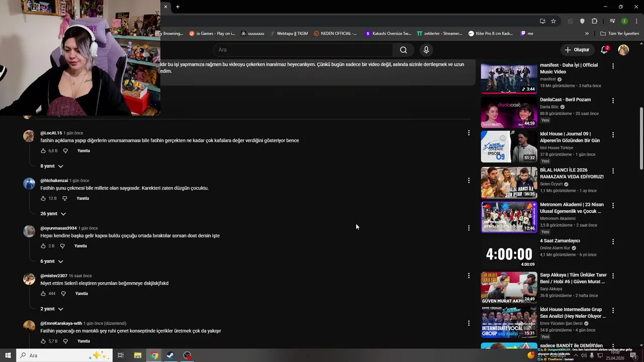Open io Games bookmark
The height and width of the screenshot is (362, 644).
pos(212,34)
